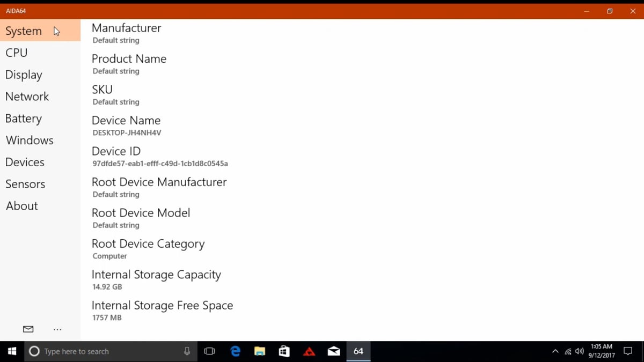Open the volume control from the system tray

coord(580,351)
